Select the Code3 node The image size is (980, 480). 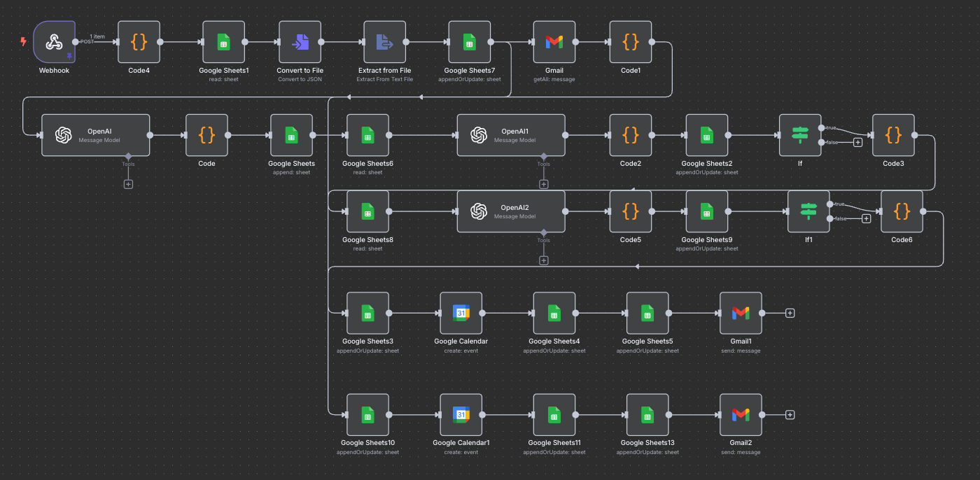(x=893, y=135)
